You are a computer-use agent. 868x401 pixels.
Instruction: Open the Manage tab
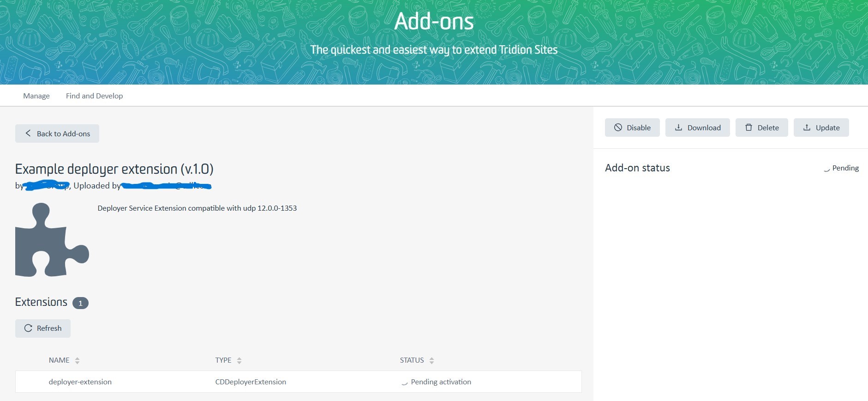pyautogui.click(x=36, y=96)
